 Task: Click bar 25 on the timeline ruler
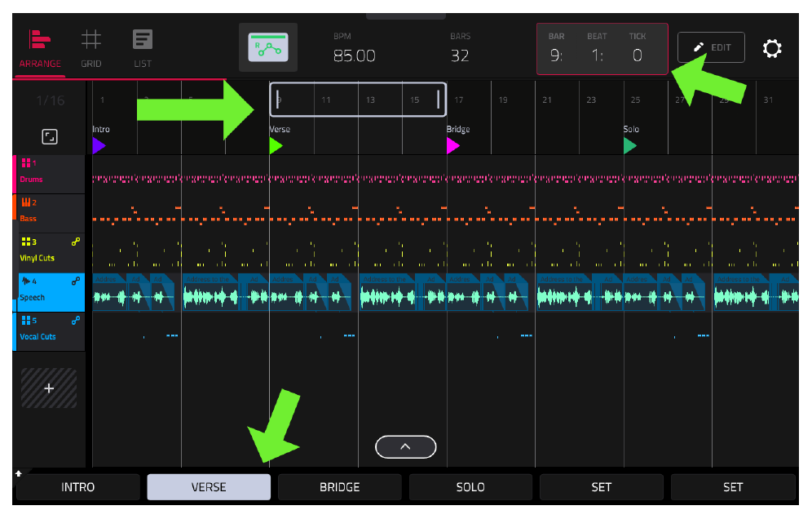[635, 100]
